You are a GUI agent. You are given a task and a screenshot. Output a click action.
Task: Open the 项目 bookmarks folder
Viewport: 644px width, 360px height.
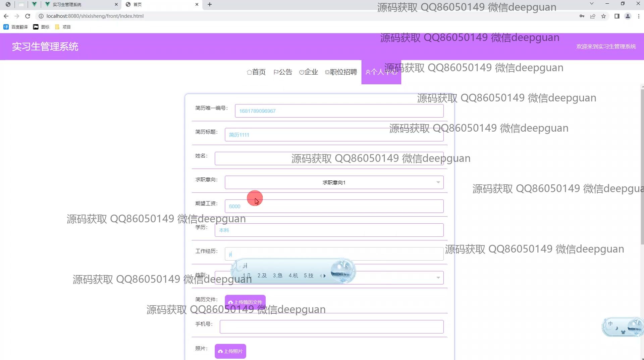coord(63,27)
